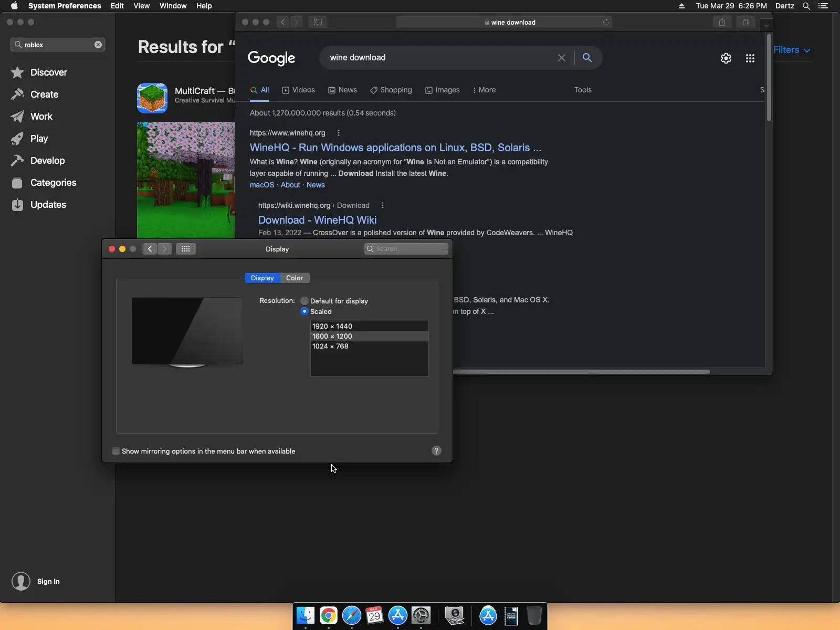This screenshot has width=840, height=630.
Task: Open the Calendar app in the Dock
Action: tap(375, 615)
